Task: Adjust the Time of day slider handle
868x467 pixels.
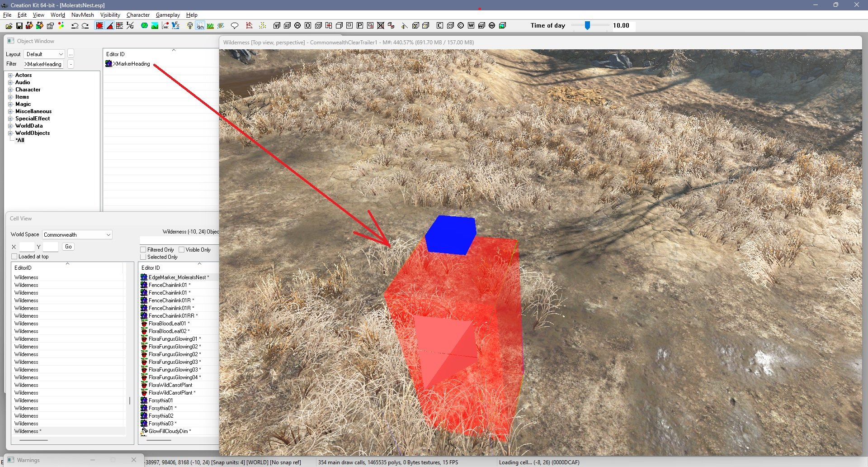Action: pyautogui.click(x=587, y=26)
